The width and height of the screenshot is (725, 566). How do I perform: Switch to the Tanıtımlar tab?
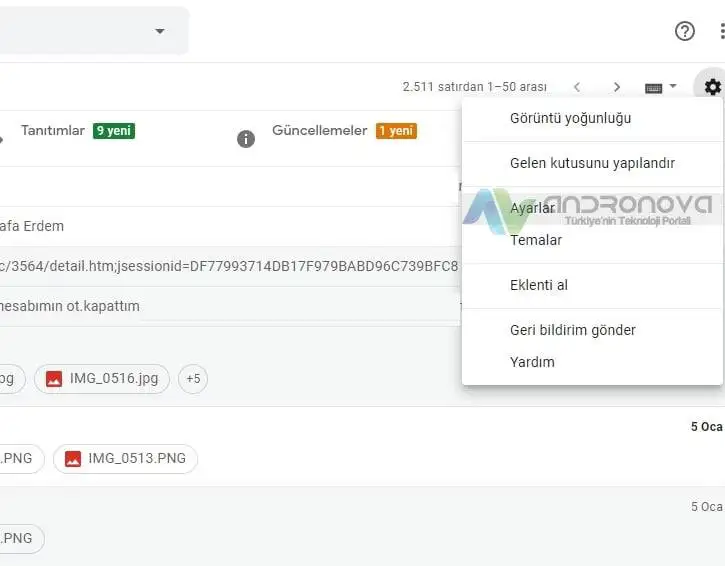click(53, 130)
